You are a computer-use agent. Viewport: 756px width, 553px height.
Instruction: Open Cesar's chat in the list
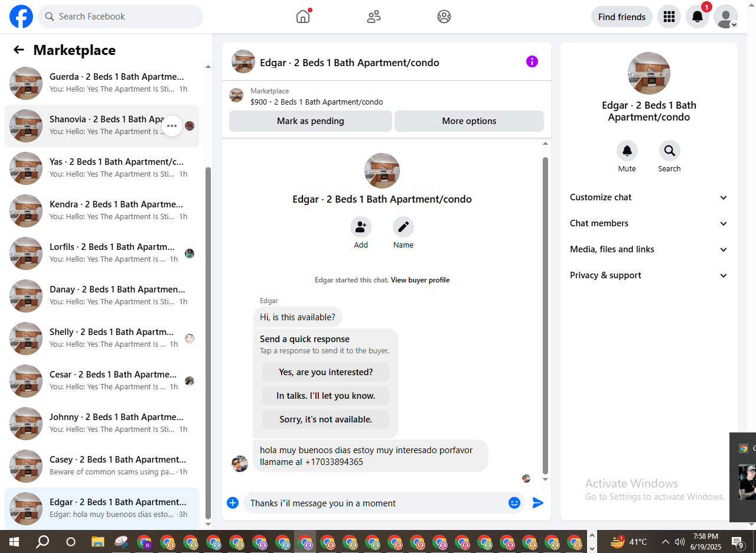click(x=102, y=381)
